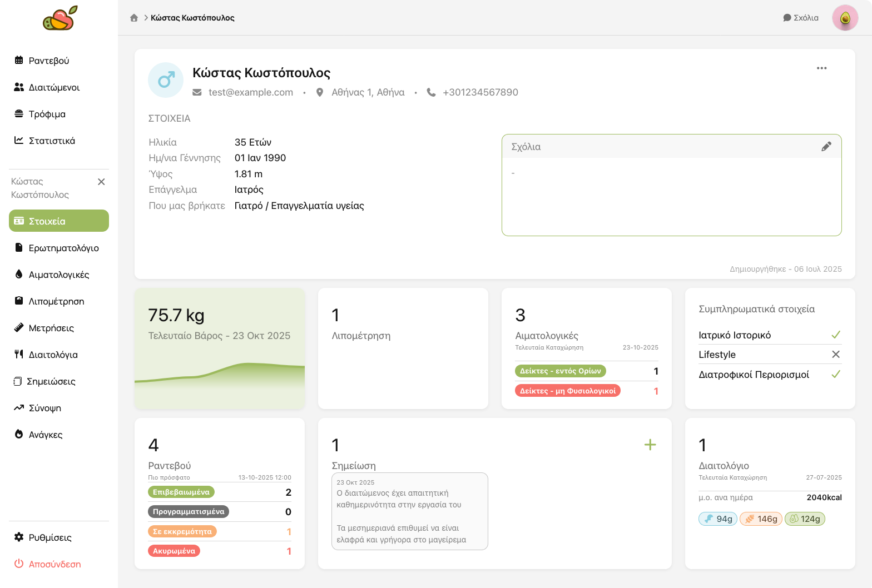Open the avocado user avatar menu
Viewport: 872px width, 588px height.
pyautogui.click(x=845, y=18)
